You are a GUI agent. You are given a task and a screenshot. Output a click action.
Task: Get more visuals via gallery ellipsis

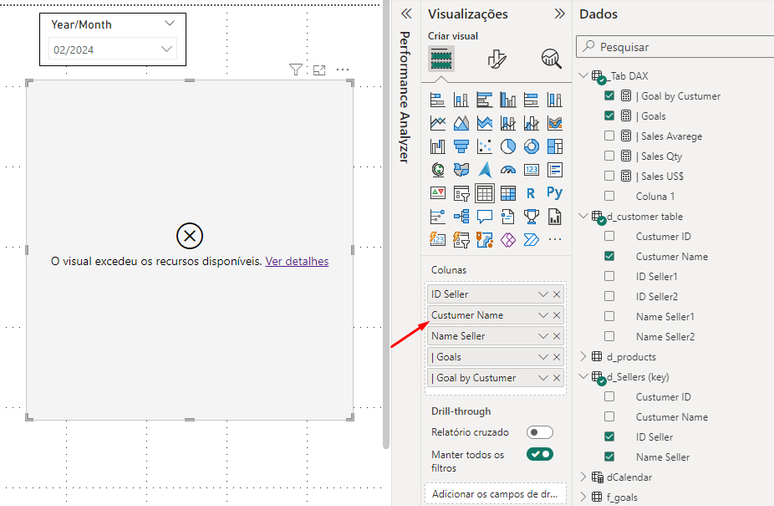click(555, 240)
